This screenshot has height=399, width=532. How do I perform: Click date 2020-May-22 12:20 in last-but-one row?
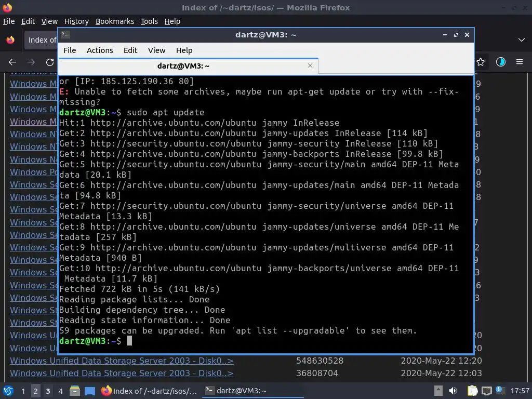(x=441, y=361)
